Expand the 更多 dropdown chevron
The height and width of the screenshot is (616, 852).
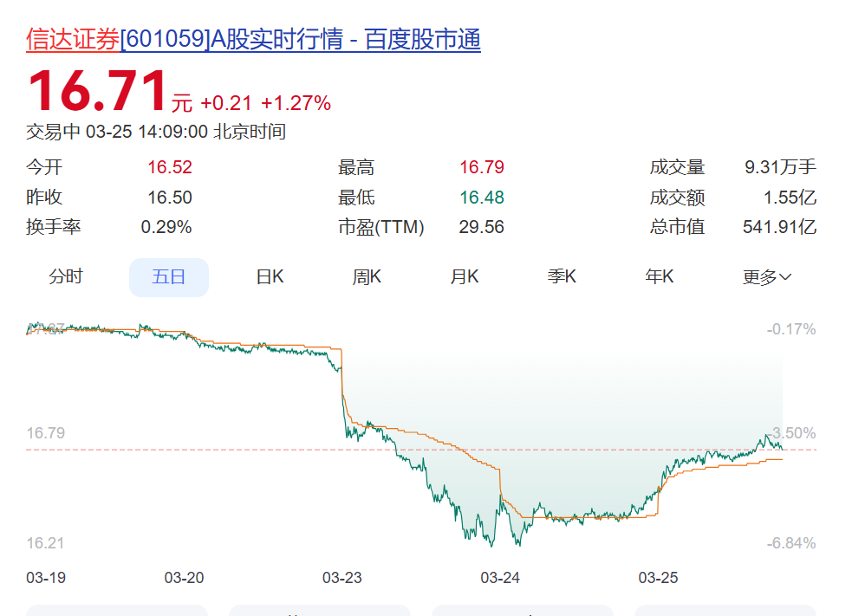pos(785,277)
